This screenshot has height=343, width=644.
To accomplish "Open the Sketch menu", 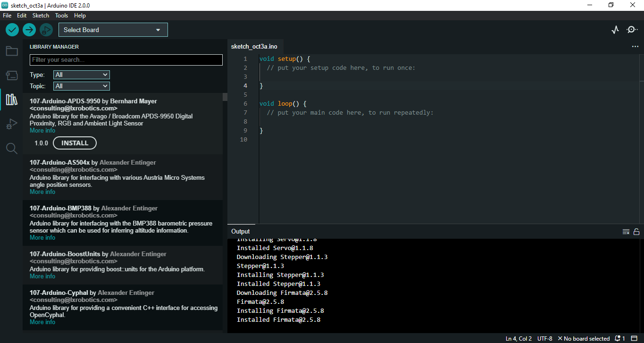I will [41, 16].
